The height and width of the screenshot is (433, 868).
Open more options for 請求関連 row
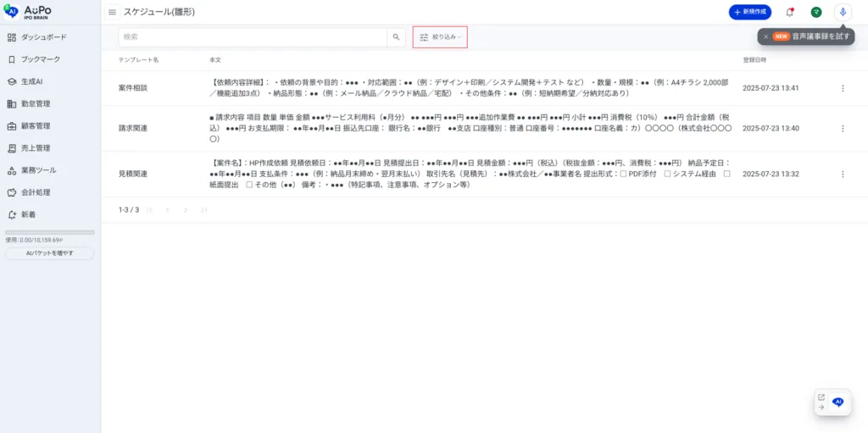click(x=843, y=128)
